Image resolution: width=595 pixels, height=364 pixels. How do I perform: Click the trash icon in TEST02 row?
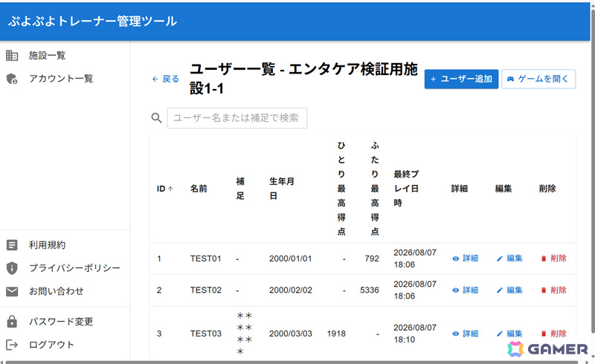point(544,290)
